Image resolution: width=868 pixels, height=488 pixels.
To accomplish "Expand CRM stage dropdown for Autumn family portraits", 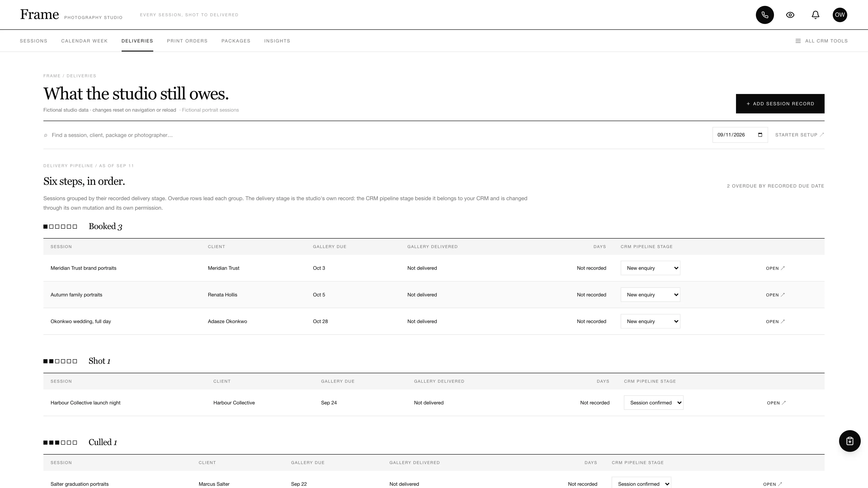I will point(650,295).
